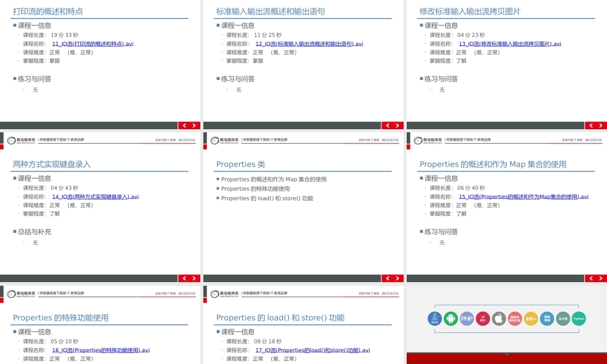
Task: Click the forward arrow on the 修改标准输入输出流 slide
Action: [x=600, y=125]
